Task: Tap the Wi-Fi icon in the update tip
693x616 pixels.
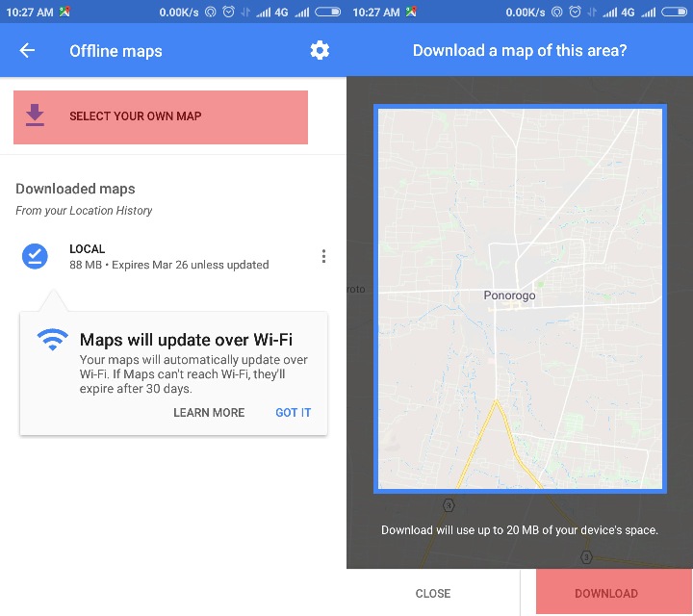Action: (x=53, y=340)
